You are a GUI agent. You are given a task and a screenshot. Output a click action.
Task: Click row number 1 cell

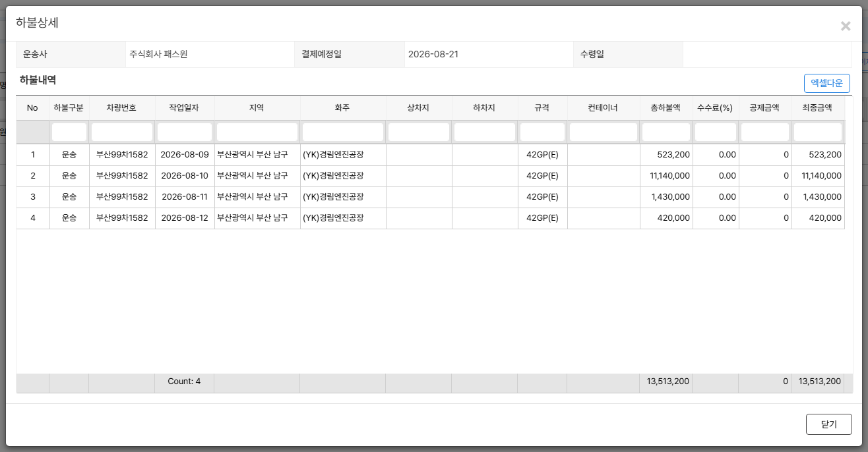click(x=33, y=155)
